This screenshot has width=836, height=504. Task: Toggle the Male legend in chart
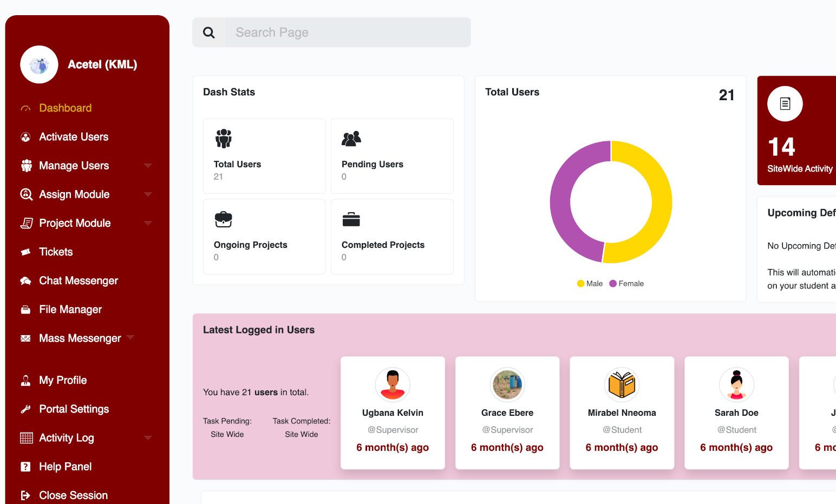590,284
